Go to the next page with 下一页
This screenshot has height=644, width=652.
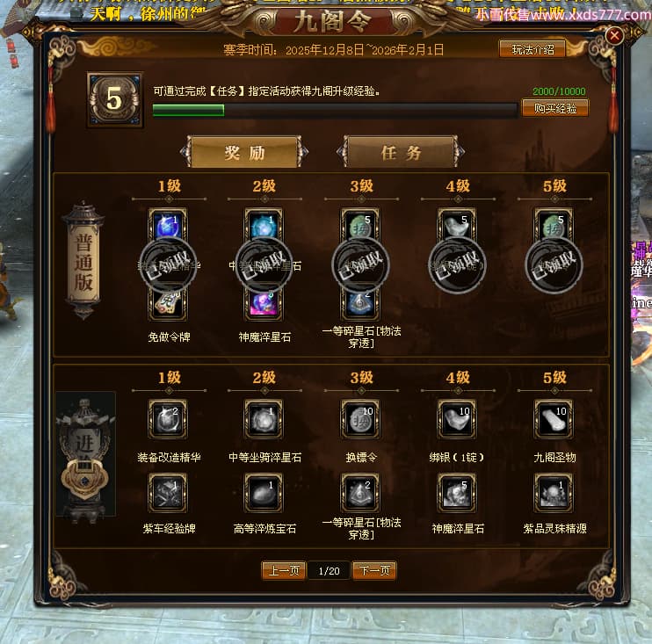click(x=374, y=570)
